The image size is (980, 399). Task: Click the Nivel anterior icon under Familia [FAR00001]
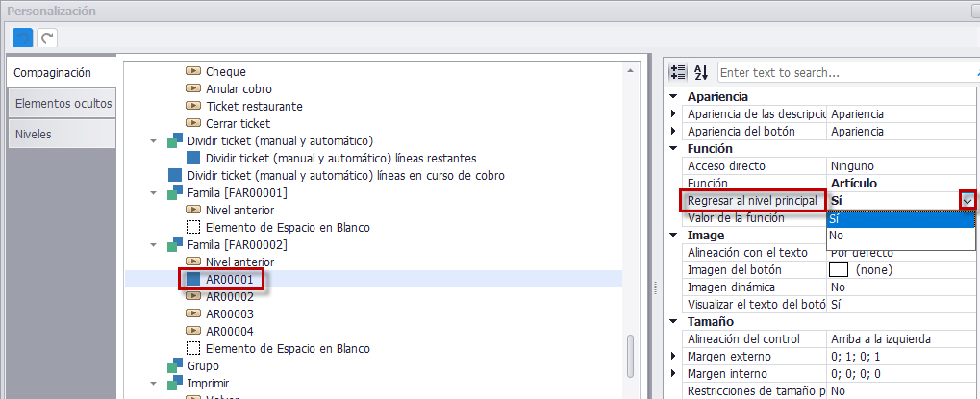193,211
